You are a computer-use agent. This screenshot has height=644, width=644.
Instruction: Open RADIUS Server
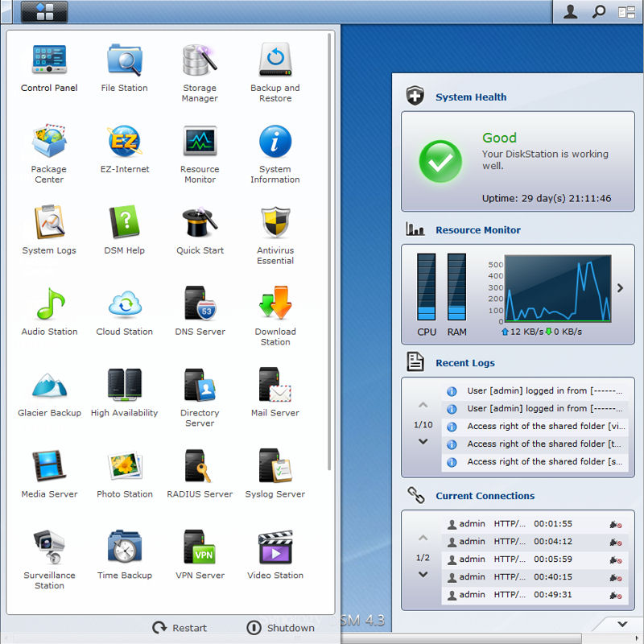coord(200,473)
